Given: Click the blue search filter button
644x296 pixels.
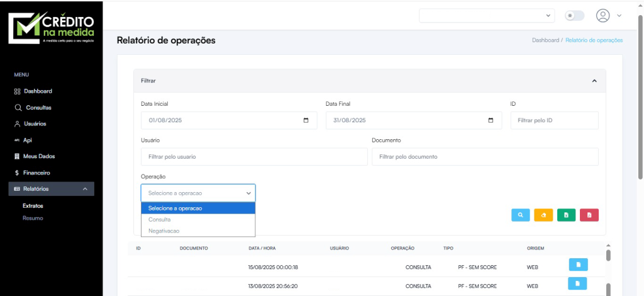Looking at the screenshot, I should (x=521, y=215).
